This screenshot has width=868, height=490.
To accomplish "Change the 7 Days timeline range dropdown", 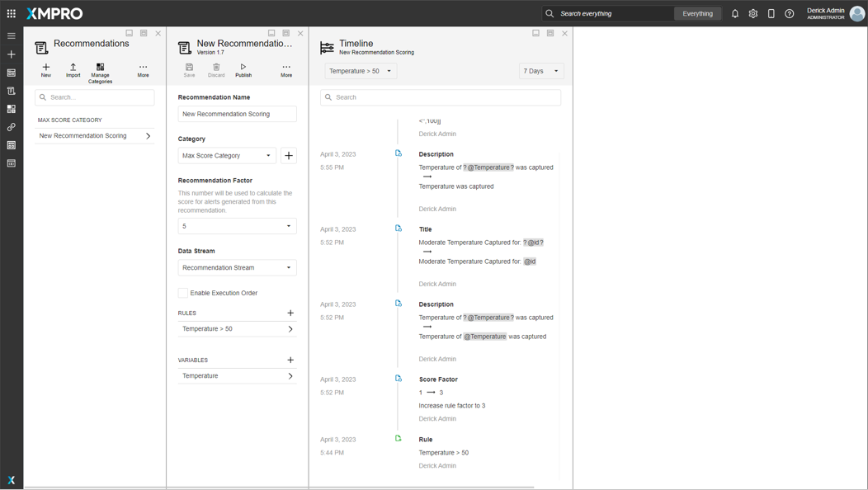I will 541,71.
